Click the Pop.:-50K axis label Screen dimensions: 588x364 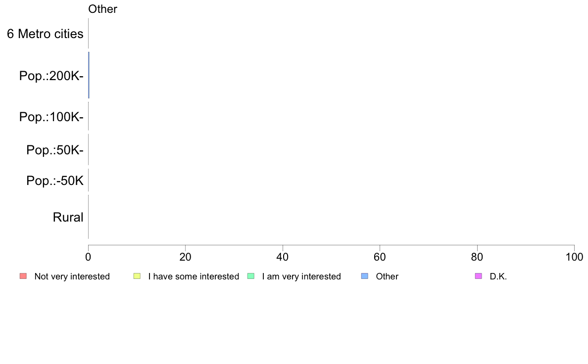pos(55,181)
